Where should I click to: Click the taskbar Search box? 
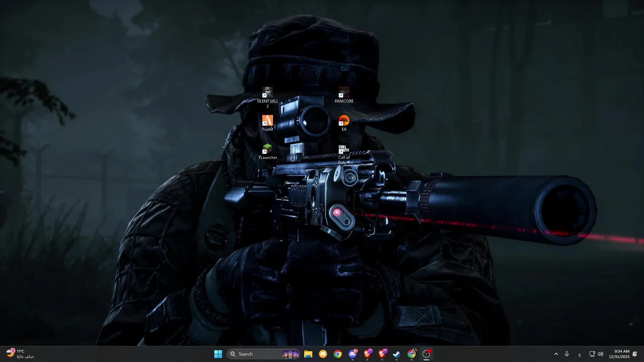[x=263, y=354]
